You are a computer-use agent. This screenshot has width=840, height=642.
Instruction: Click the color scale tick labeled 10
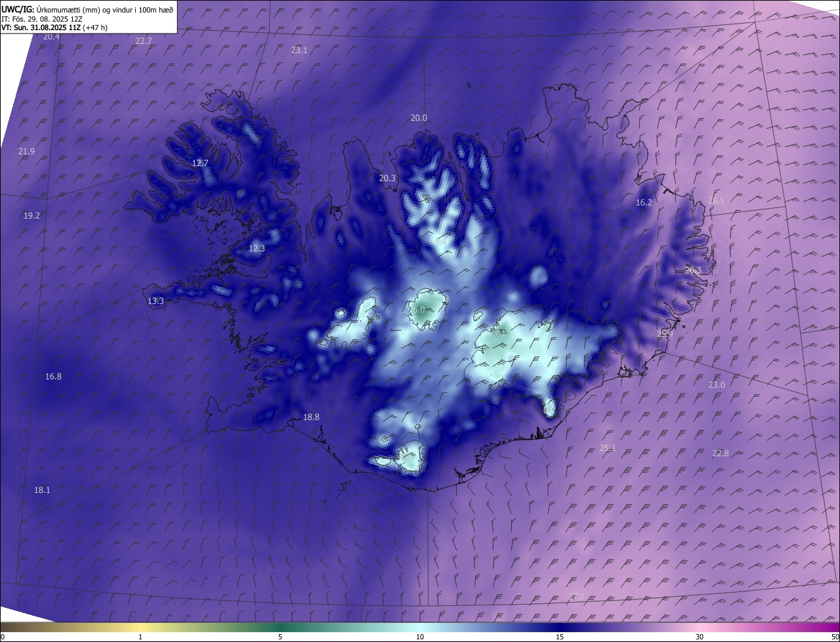coord(420,637)
